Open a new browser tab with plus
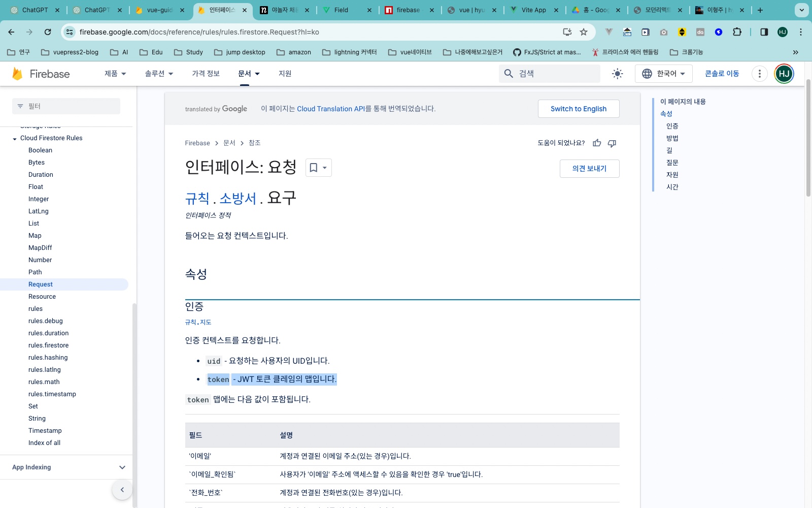Viewport: 812px width, 508px height. tap(760, 10)
